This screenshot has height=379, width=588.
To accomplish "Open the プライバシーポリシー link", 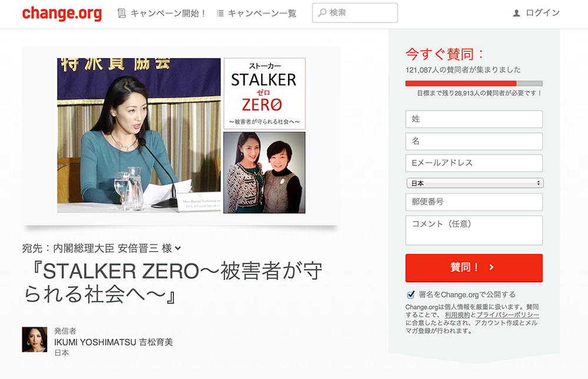I will tap(508, 315).
